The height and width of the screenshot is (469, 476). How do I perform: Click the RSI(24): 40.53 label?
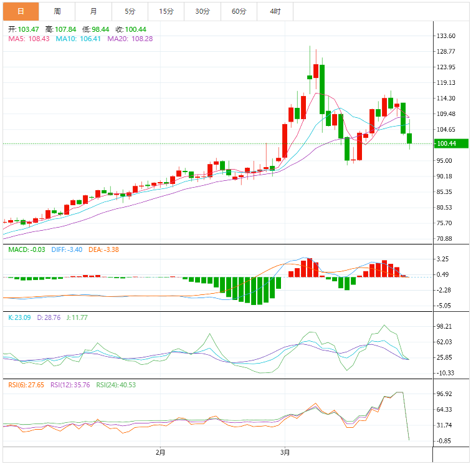116,385
